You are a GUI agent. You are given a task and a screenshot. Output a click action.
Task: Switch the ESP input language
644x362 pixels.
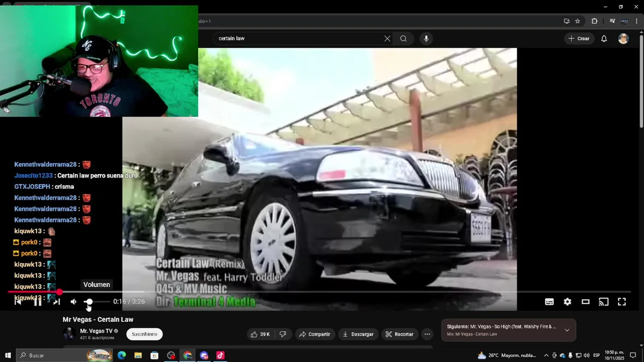597,355
